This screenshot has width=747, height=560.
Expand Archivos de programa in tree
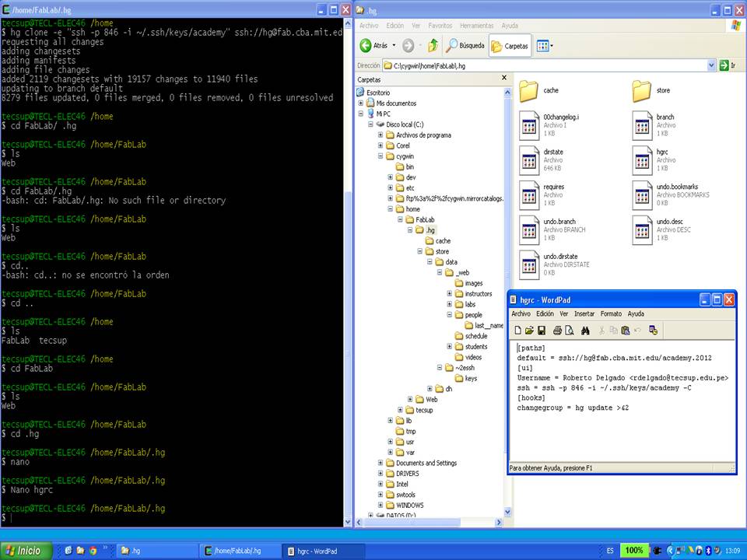[x=381, y=135]
